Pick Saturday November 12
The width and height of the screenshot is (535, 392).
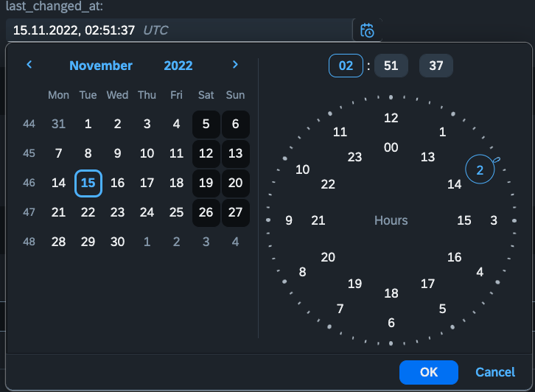(206, 153)
